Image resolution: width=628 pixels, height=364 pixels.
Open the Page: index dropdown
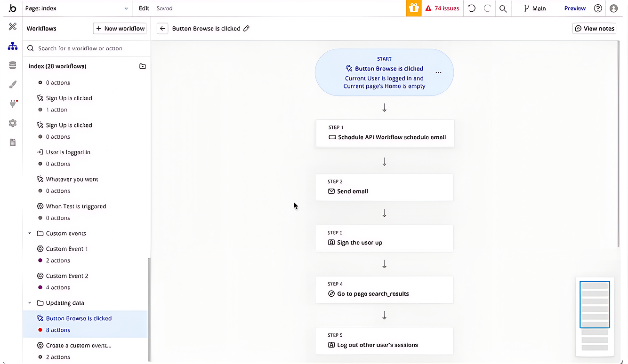(76, 8)
